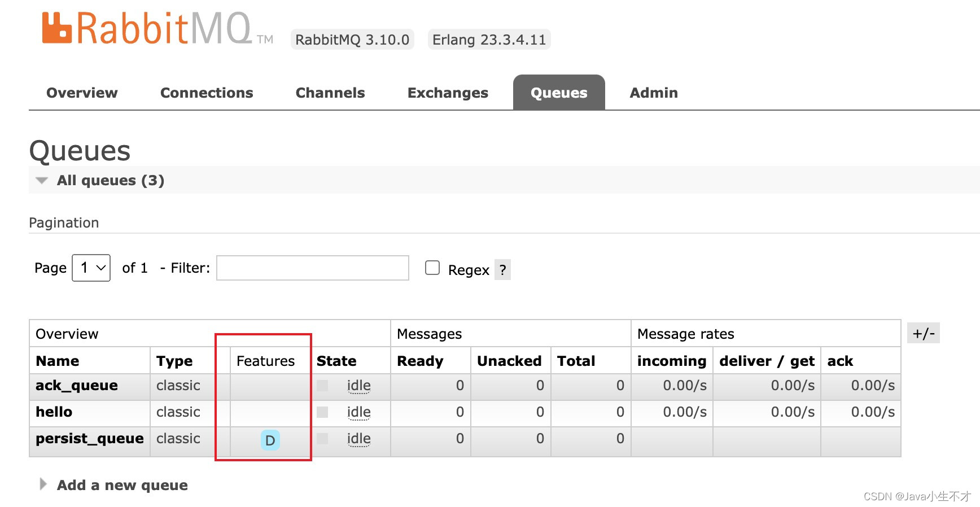980x507 pixels.
Task: Switch to the Connections tab
Action: (207, 93)
